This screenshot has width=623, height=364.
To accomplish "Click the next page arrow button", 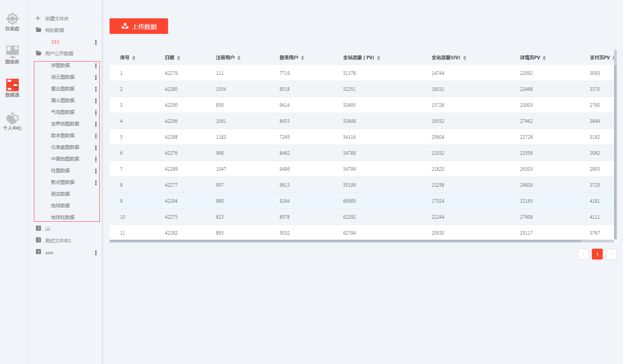I will coord(611,254).
